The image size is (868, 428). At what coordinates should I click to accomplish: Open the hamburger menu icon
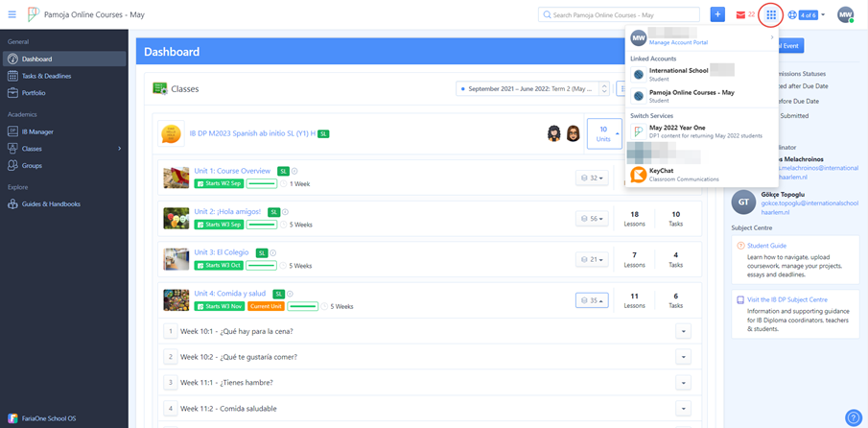click(12, 15)
